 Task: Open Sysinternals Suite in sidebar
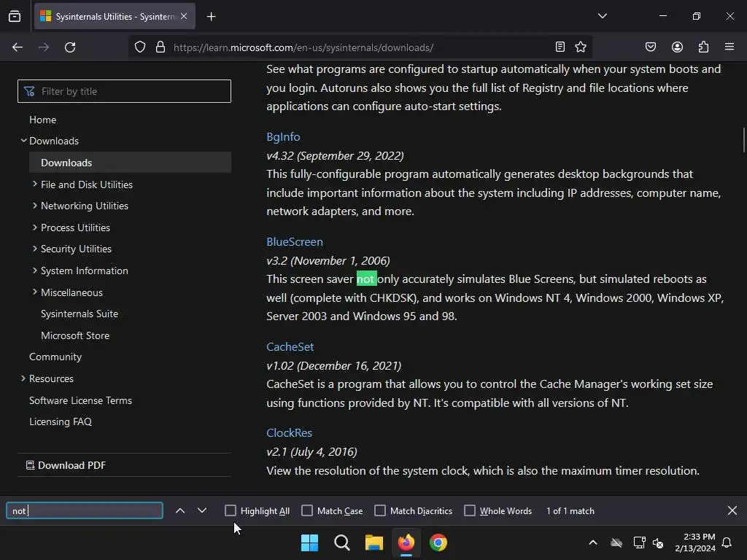79,314
